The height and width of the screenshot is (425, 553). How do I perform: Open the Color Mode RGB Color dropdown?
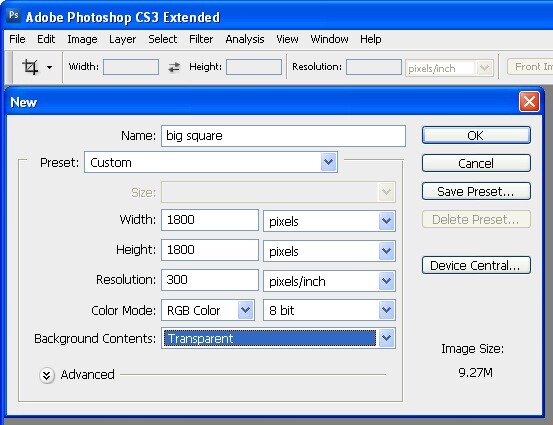(x=208, y=310)
